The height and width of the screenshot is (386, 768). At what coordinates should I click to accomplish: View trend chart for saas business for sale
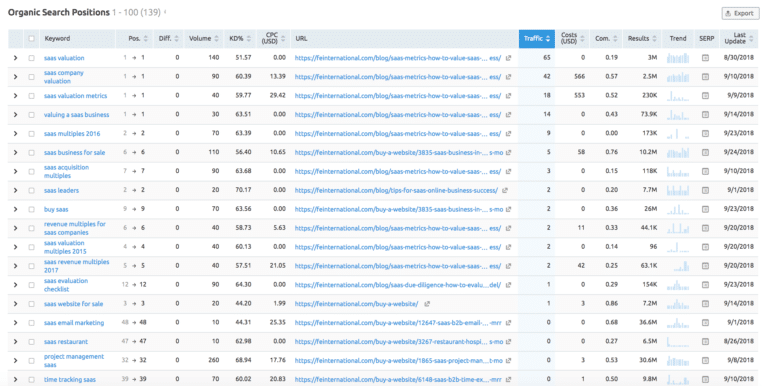(678, 152)
